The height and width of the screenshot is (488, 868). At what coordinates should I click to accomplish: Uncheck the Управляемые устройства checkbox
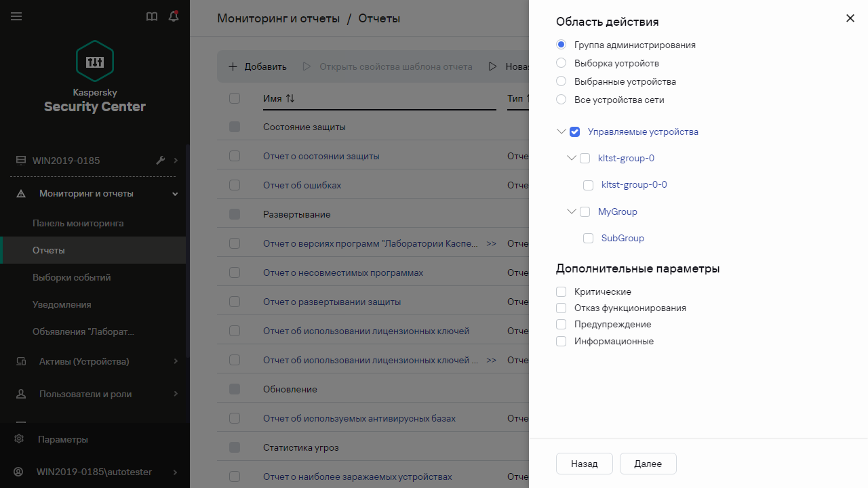click(574, 131)
